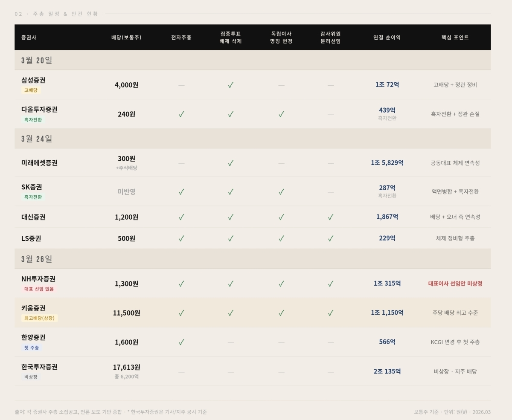Click the 최고배당(상장) tag
Screen dimensions: 512x420
[x=40, y=319]
